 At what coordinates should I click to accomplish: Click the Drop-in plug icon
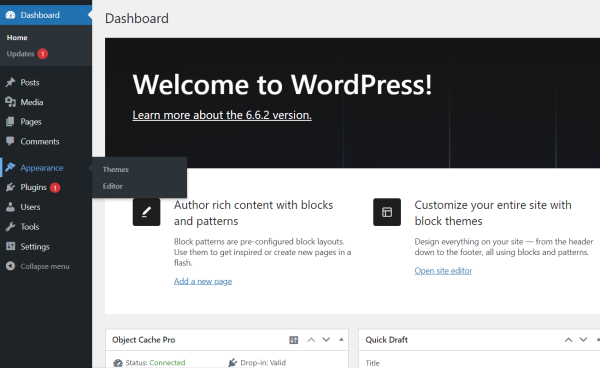(x=232, y=363)
